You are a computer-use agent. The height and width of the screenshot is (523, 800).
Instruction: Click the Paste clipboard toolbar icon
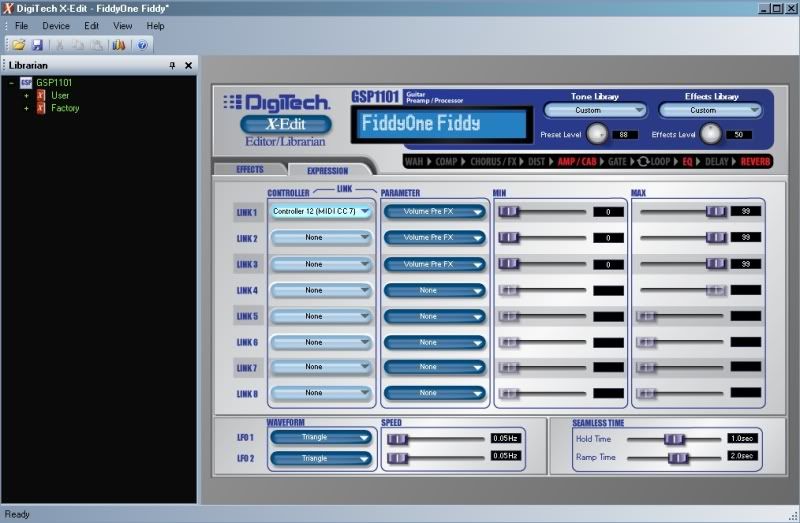(97, 45)
